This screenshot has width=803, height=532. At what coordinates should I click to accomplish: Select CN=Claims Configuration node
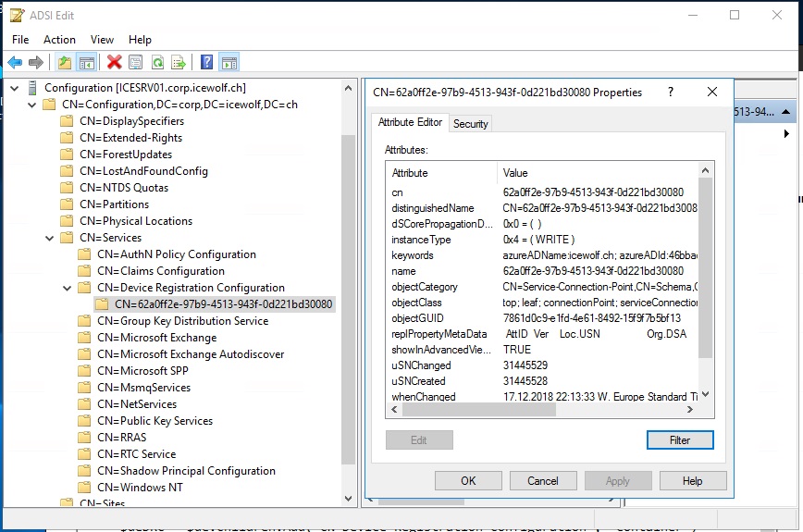coord(161,271)
